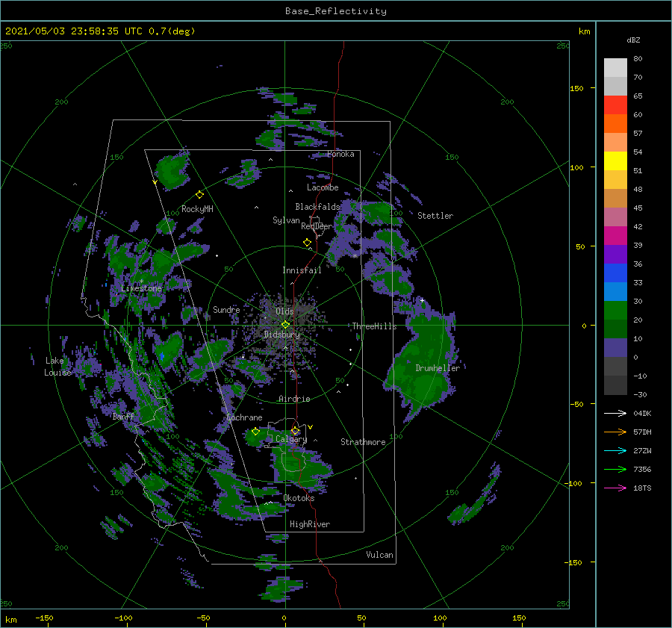The height and width of the screenshot is (628, 672).
Task: Click the Strathmore label
Action: click(x=363, y=442)
